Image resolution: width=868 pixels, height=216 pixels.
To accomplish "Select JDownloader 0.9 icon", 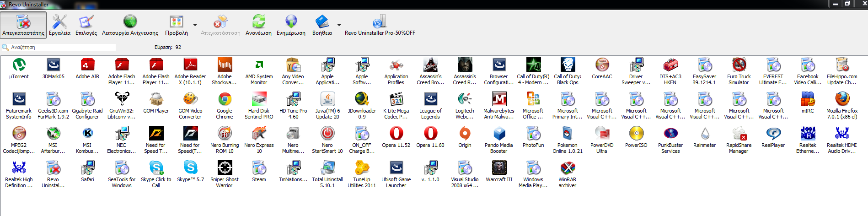I will click(x=362, y=99).
